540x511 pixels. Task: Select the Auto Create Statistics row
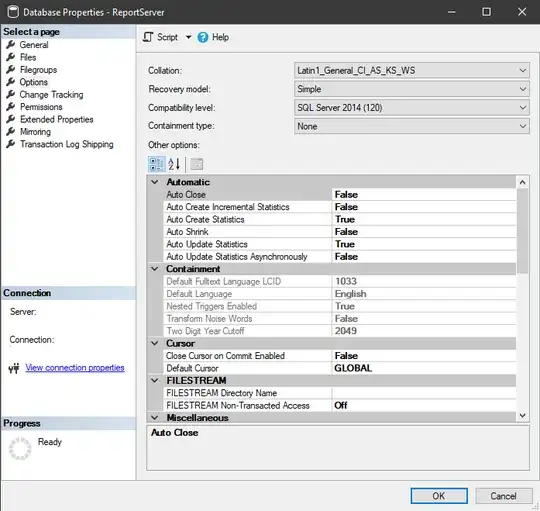[340, 219]
